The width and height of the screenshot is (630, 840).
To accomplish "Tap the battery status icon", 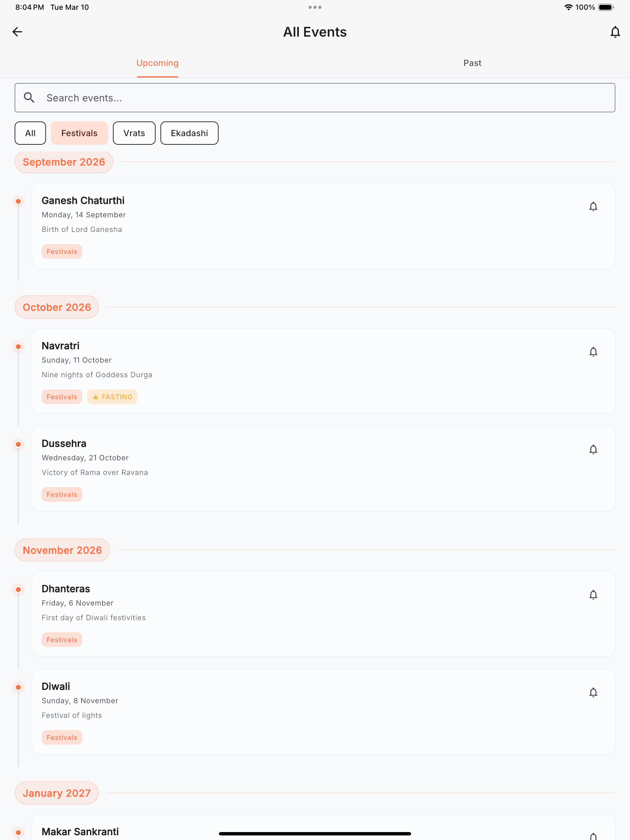I will 606,7.
